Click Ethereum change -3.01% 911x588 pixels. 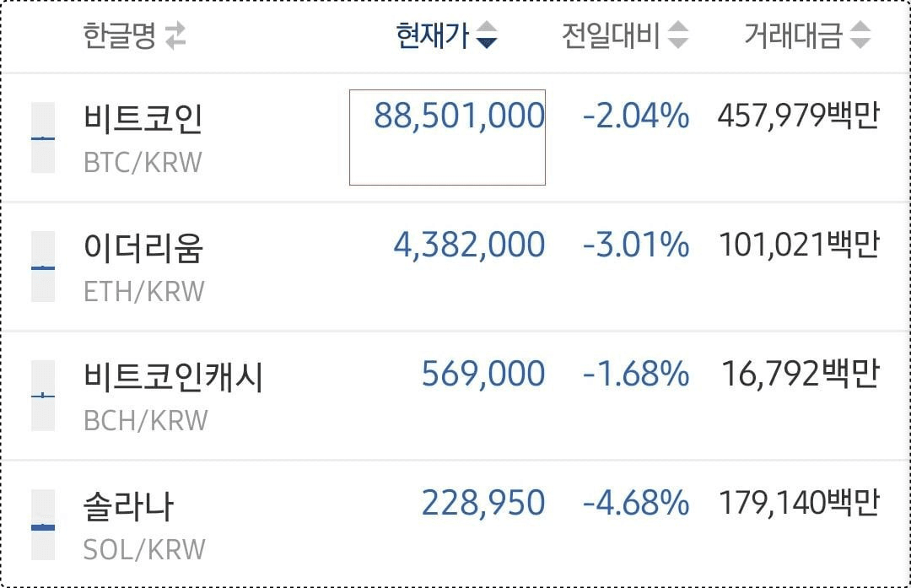[x=636, y=245]
